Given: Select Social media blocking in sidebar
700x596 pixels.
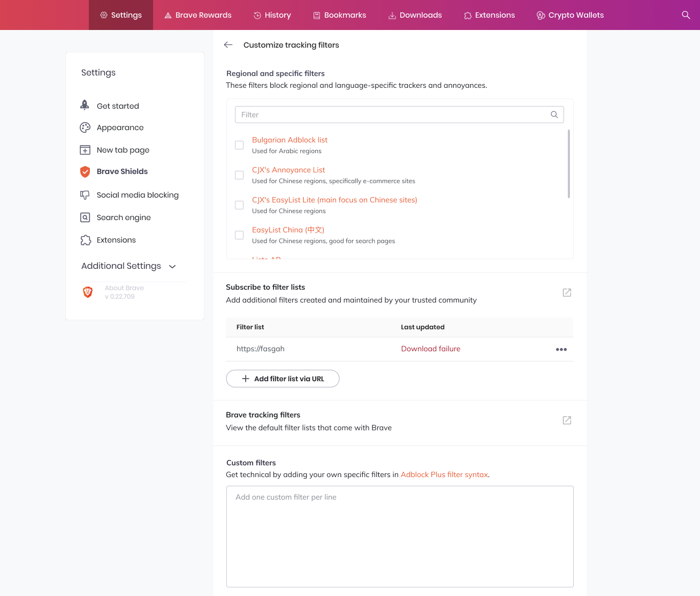Looking at the screenshot, I should (138, 195).
